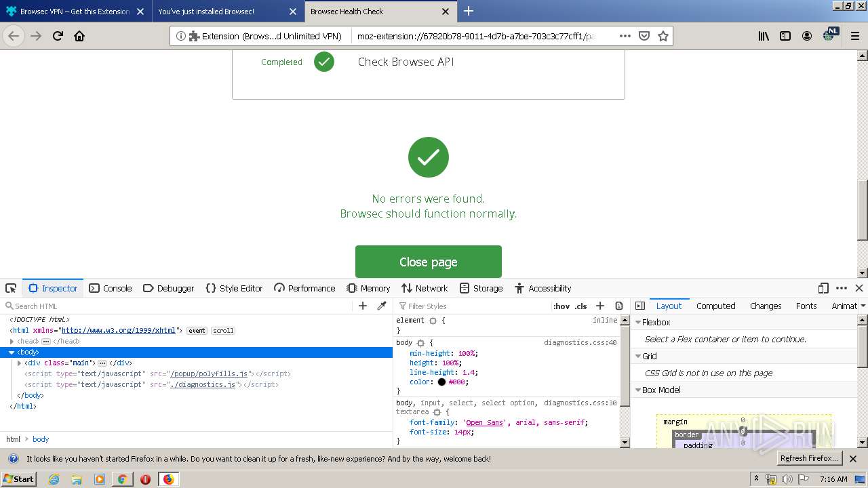Show the sidebars
868x488 pixels.
pos(785,36)
